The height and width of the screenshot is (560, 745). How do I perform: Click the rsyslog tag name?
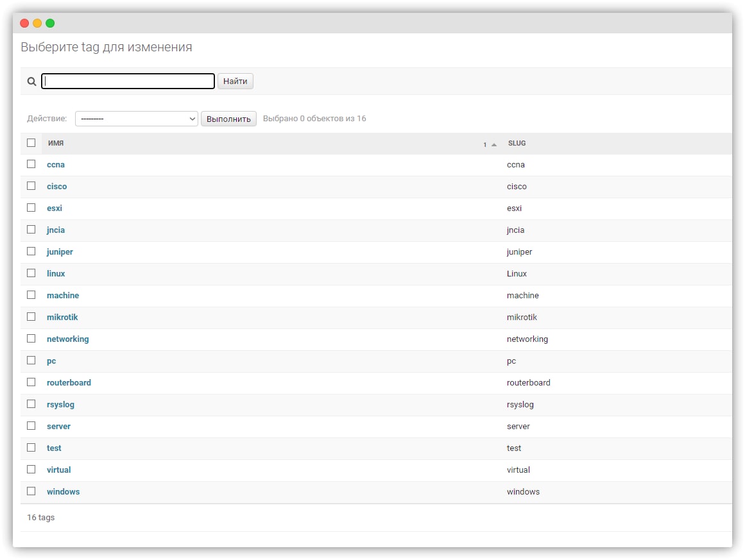(x=60, y=405)
